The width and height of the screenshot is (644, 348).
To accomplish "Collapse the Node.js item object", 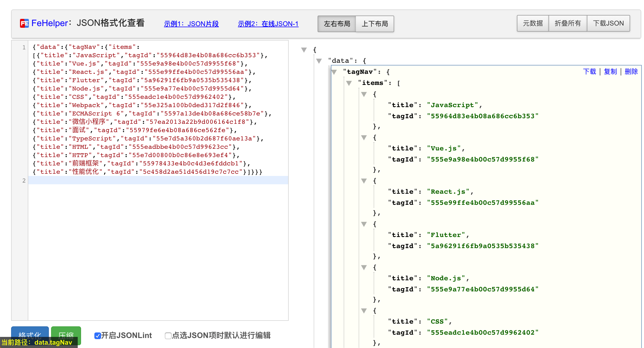I will (x=364, y=268).
